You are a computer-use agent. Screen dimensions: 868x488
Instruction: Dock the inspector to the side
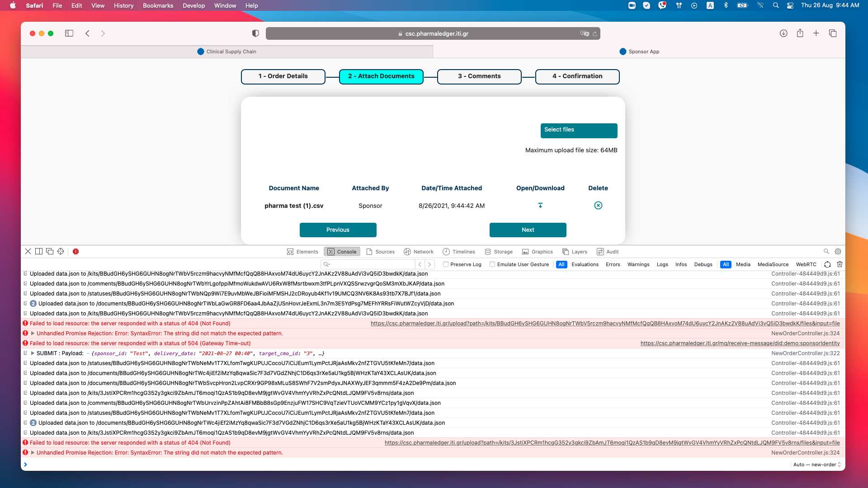[39, 252]
